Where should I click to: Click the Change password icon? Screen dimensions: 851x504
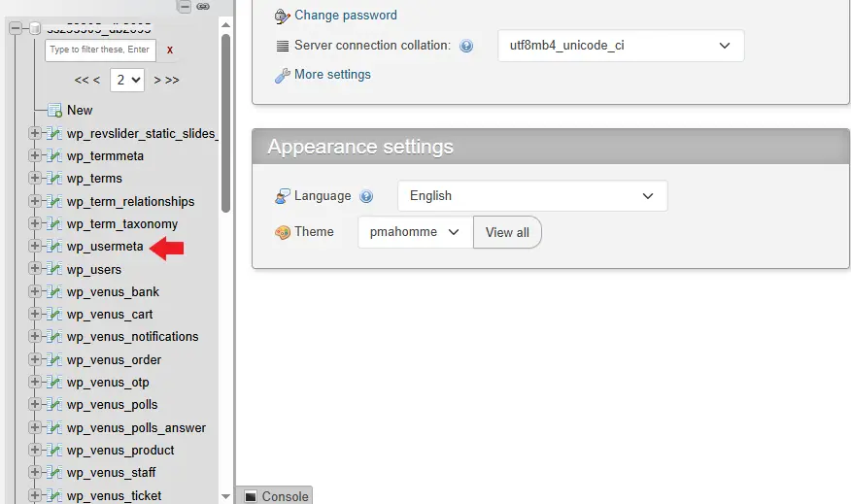click(x=282, y=16)
